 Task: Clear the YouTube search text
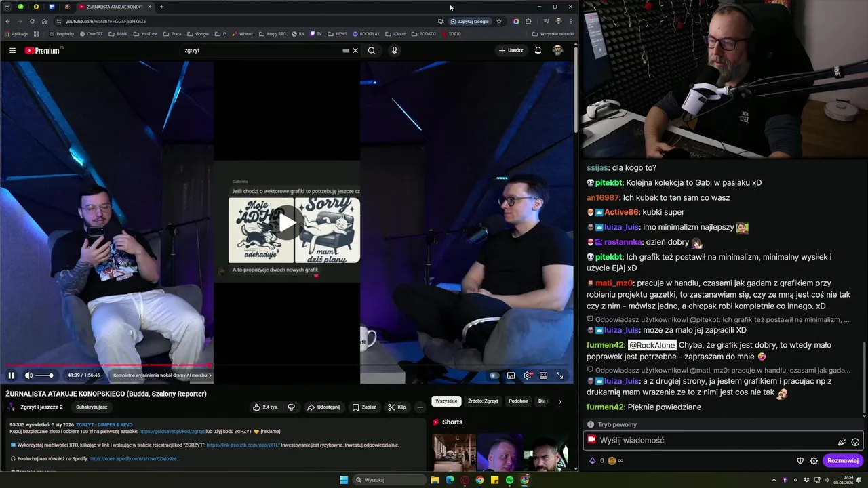[x=355, y=50]
